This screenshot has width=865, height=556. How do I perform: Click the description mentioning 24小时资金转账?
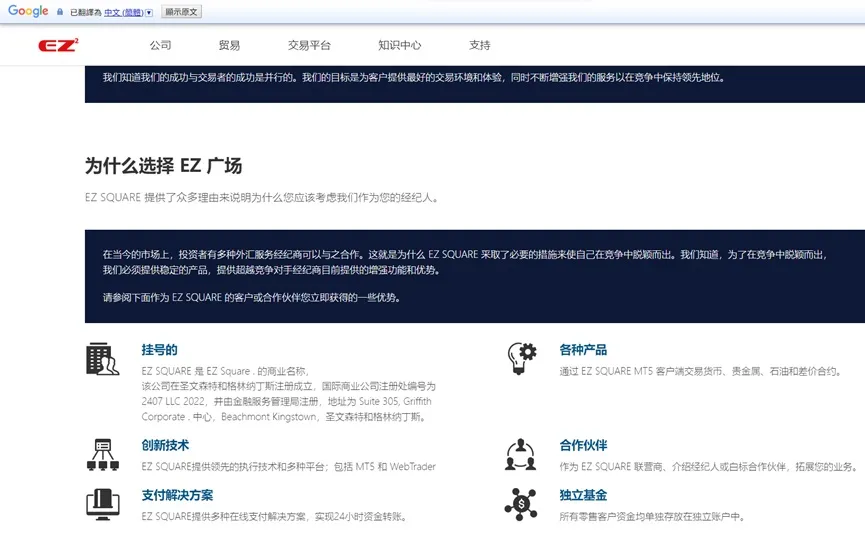[275, 517]
